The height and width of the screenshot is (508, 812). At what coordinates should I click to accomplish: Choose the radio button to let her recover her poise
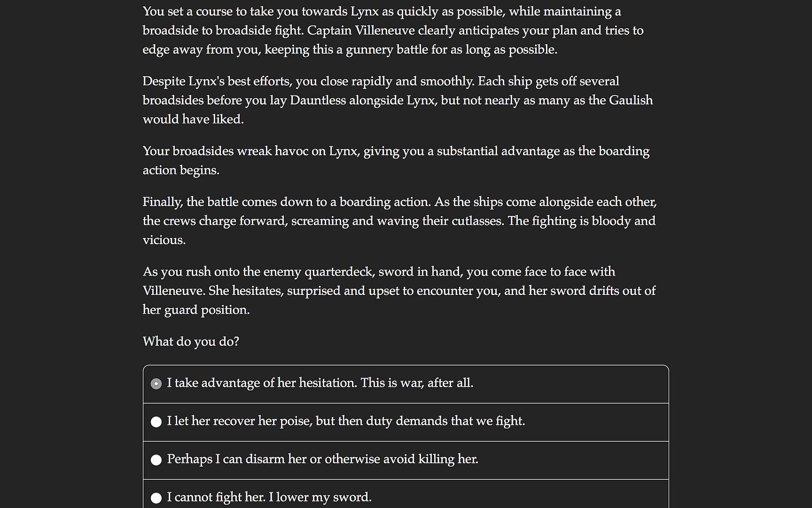pos(156,422)
